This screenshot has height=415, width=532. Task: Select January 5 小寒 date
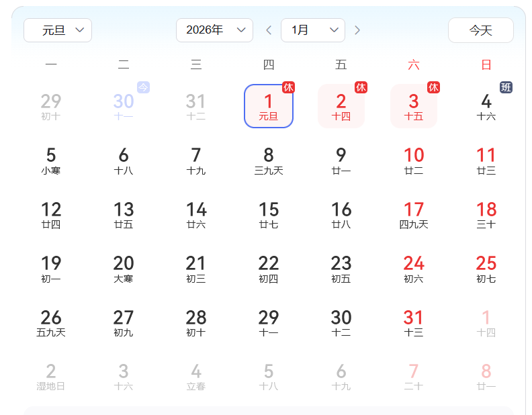point(51,160)
